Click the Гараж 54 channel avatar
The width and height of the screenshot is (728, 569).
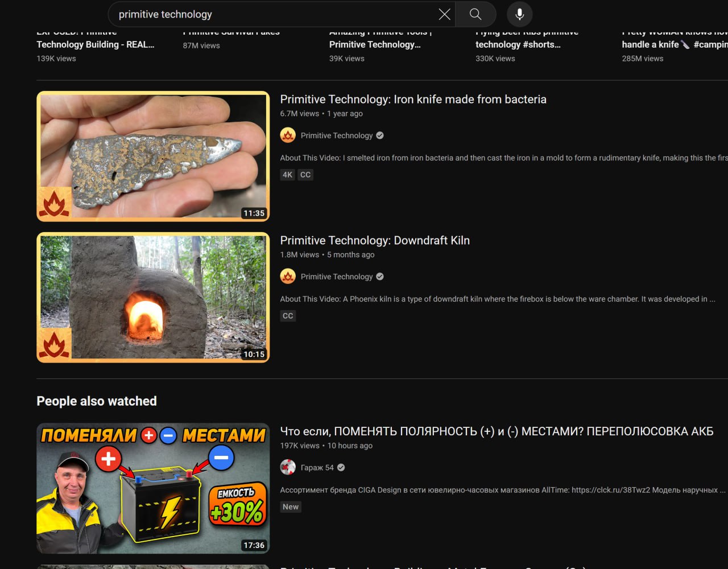click(288, 467)
